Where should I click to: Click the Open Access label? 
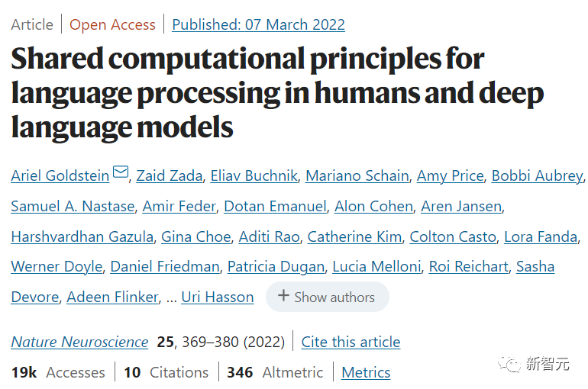point(112,24)
